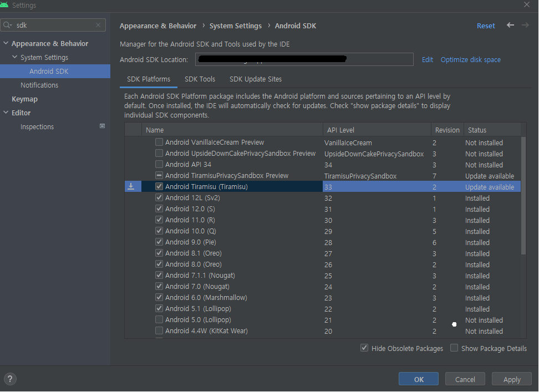Image resolution: width=539 pixels, height=392 pixels.
Task: Uncheck Android 11.0 (R)
Action: pyautogui.click(x=159, y=220)
